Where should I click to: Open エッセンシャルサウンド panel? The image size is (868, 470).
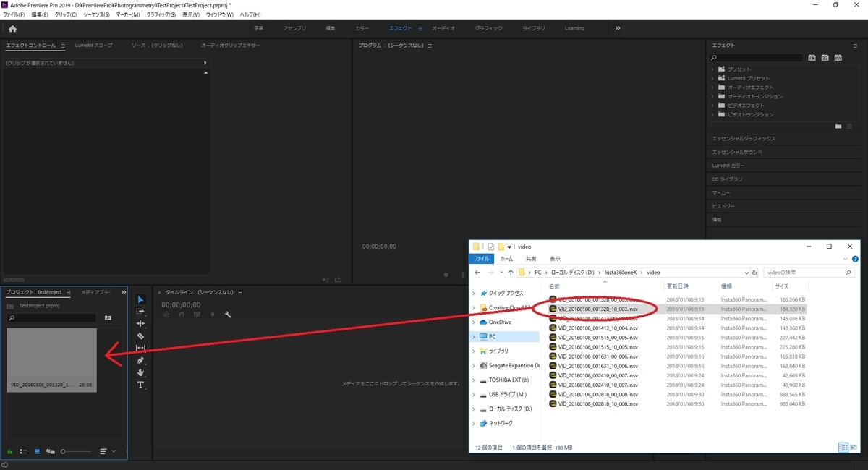(x=737, y=152)
